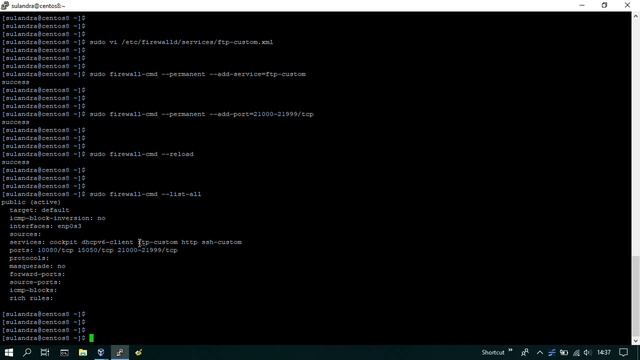Click the 'sources:' output line

tap(25, 234)
